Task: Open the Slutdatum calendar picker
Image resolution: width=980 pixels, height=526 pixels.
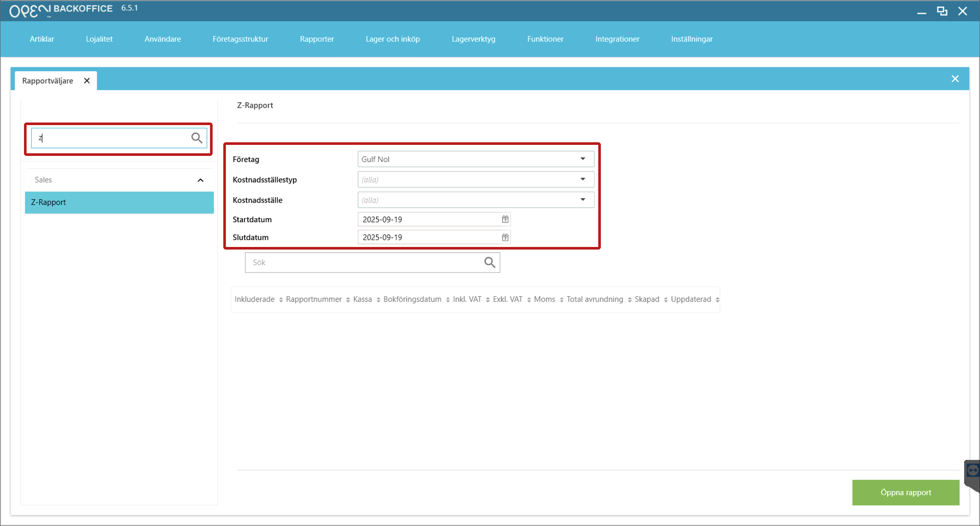Action: click(505, 237)
